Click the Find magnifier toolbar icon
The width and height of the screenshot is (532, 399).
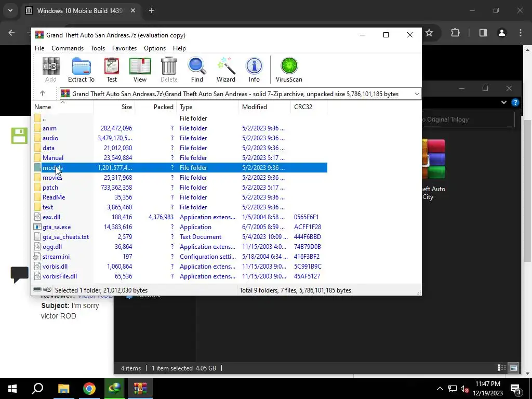(197, 70)
